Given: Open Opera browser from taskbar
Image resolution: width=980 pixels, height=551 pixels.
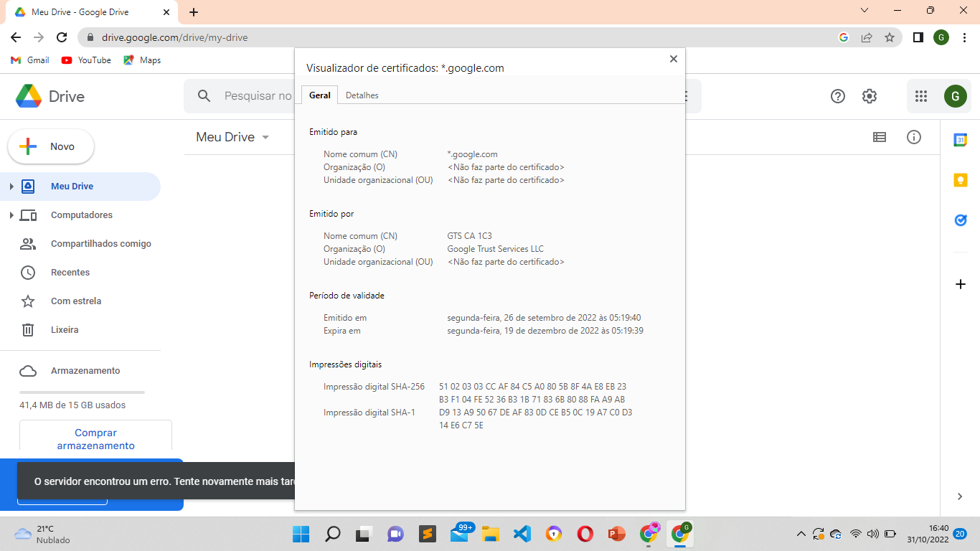Looking at the screenshot, I should point(585,534).
